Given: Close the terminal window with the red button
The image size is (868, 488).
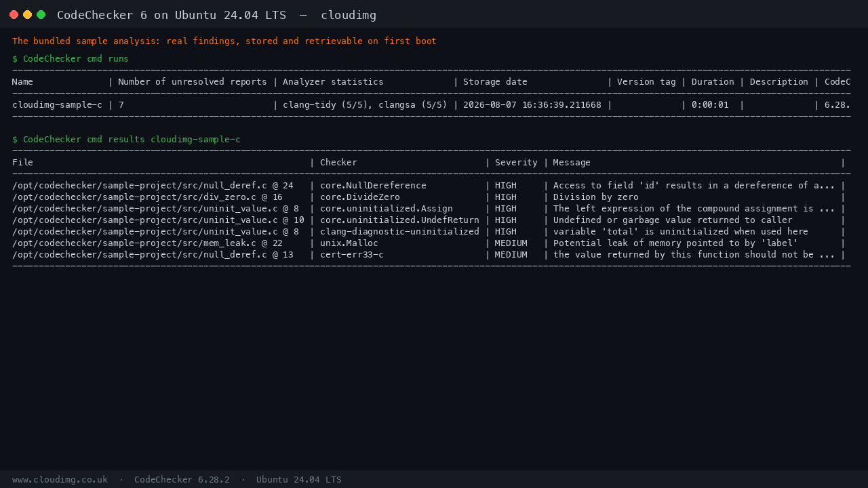Looking at the screenshot, I should point(14,14).
